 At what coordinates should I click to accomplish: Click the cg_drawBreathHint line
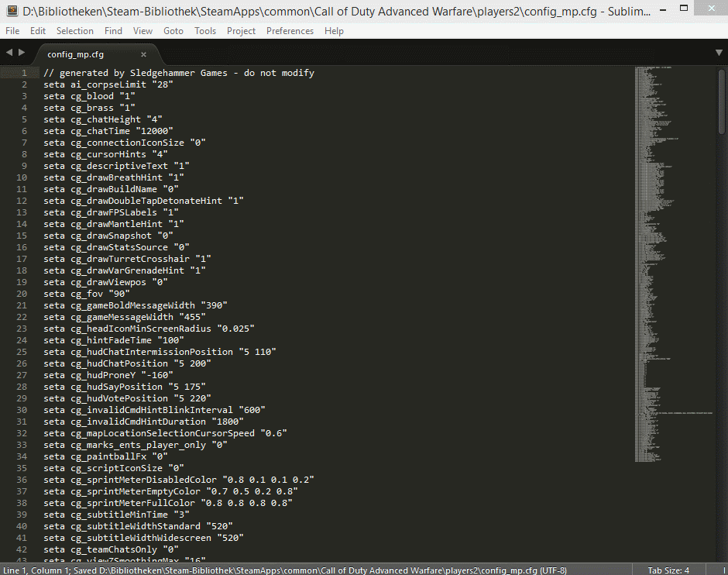(x=114, y=177)
